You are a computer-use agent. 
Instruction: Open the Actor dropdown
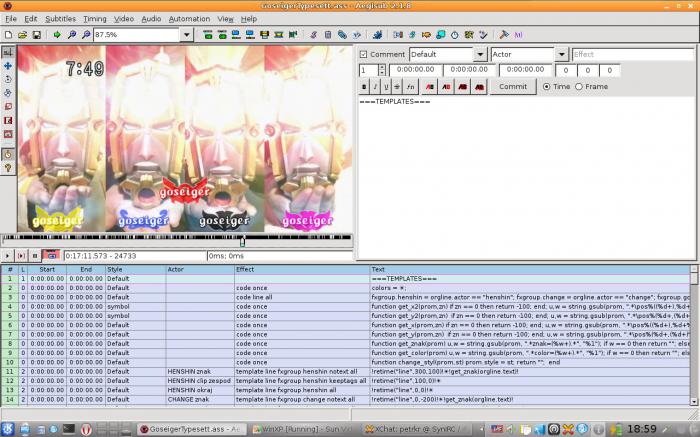click(x=561, y=54)
